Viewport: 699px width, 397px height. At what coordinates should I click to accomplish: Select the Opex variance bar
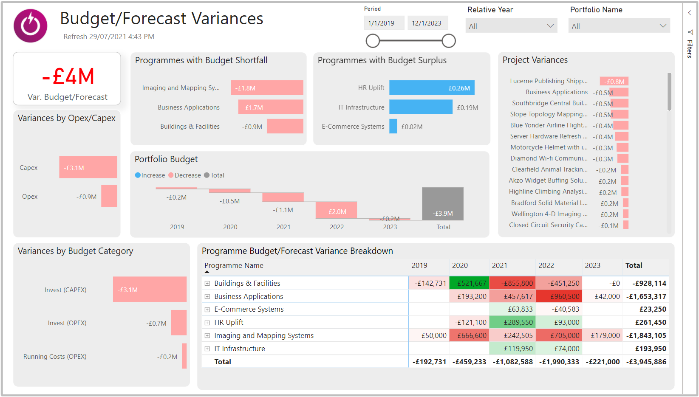[109, 196]
